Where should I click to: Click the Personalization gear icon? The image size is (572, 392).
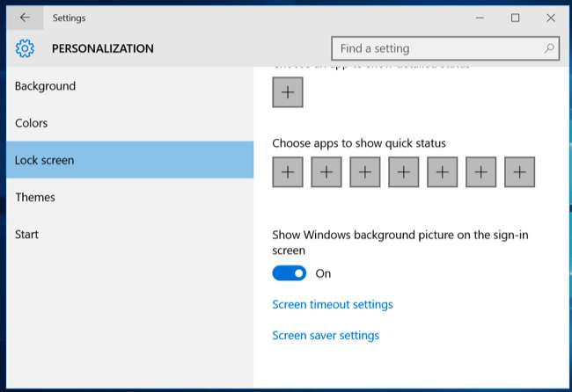[26, 49]
